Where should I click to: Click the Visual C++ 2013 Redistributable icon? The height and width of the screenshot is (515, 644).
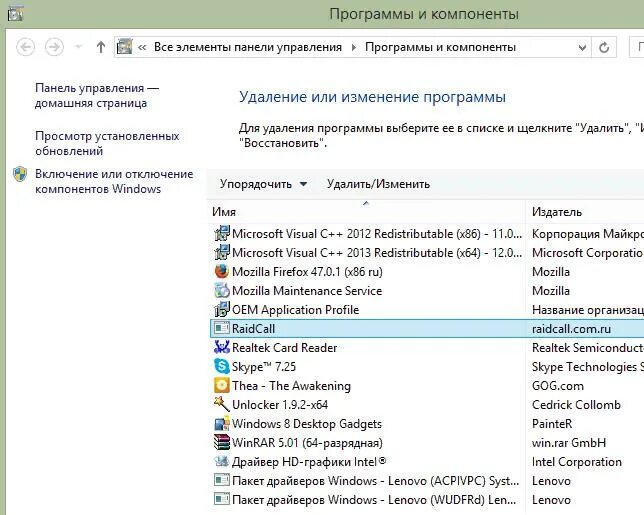222,252
